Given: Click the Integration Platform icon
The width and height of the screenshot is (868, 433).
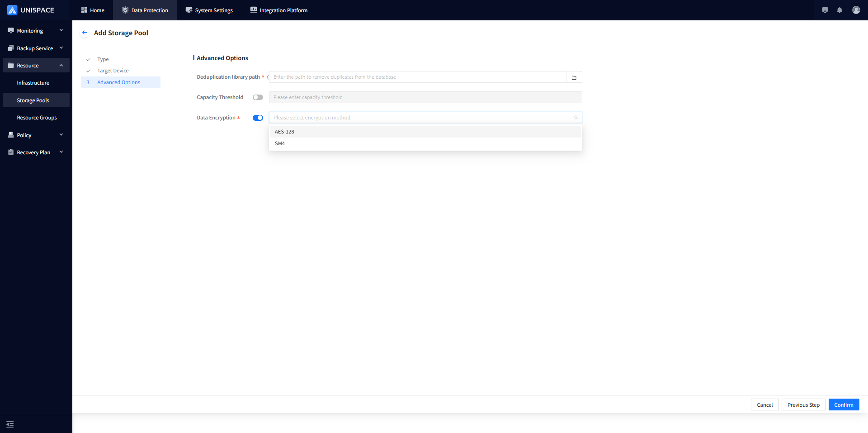Looking at the screenshot, I should click(x=254, y=10).
